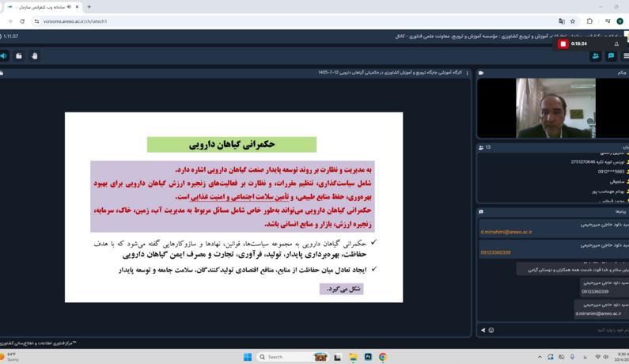Stop the recording with red button
629x364 pixels.
tap(563, 44)
